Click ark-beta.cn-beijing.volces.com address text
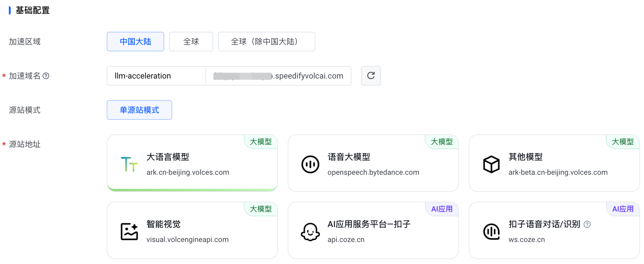The image size is (644, 264). click(x=558, y=172)
